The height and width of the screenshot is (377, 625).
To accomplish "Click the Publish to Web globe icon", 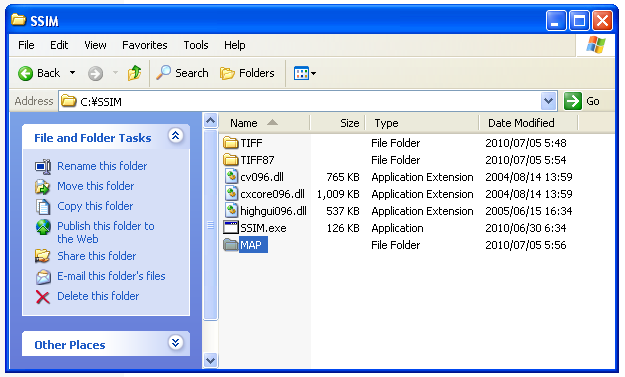I will tap(43, 227).
